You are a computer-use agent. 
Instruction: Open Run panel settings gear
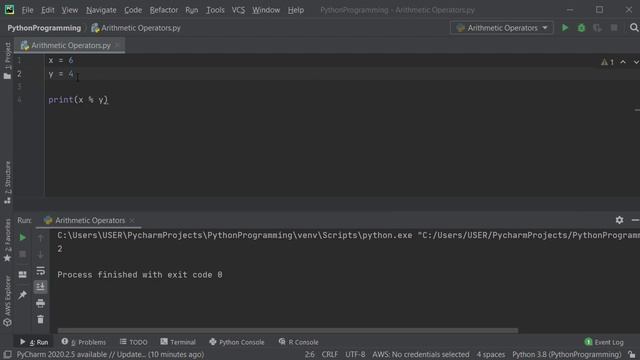(x=619, y=220)
